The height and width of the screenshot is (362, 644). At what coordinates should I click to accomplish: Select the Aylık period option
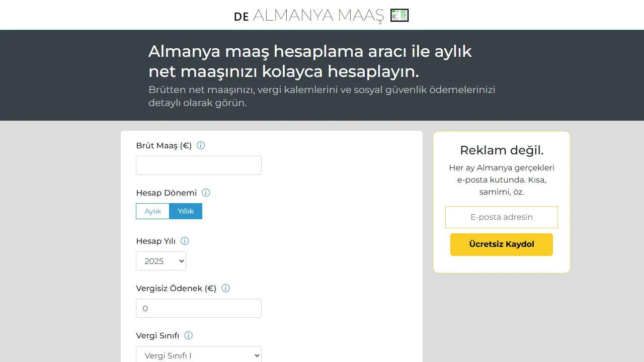pos(152,211)
